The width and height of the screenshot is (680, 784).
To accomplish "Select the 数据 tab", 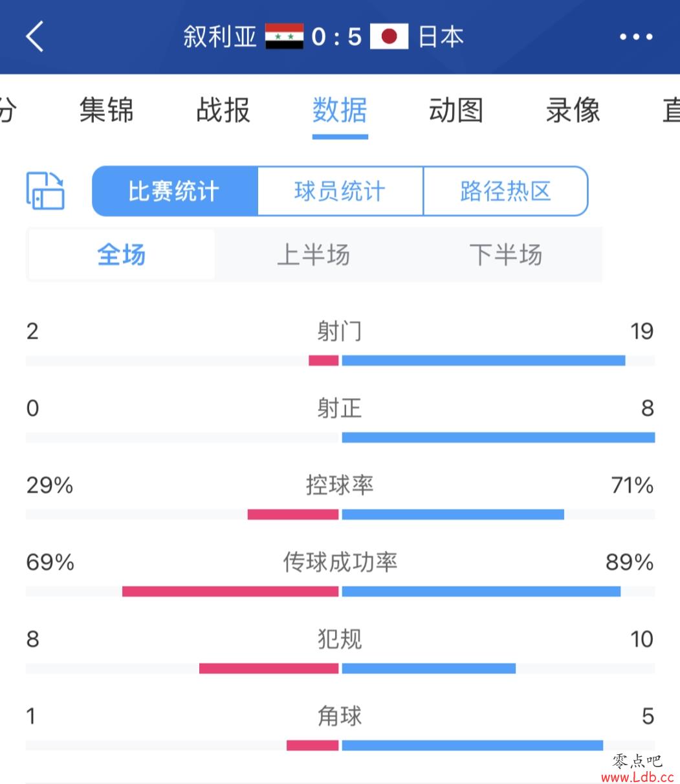I will pos(340,109).
